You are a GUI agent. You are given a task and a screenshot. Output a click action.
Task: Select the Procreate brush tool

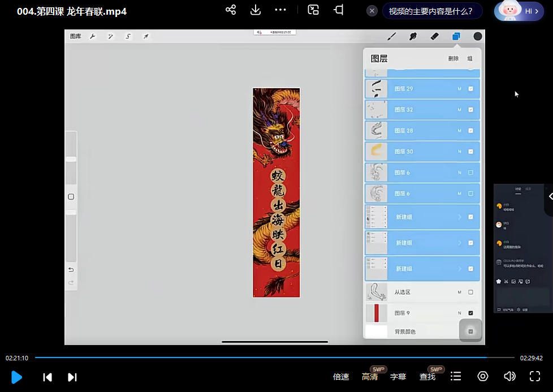391,36
